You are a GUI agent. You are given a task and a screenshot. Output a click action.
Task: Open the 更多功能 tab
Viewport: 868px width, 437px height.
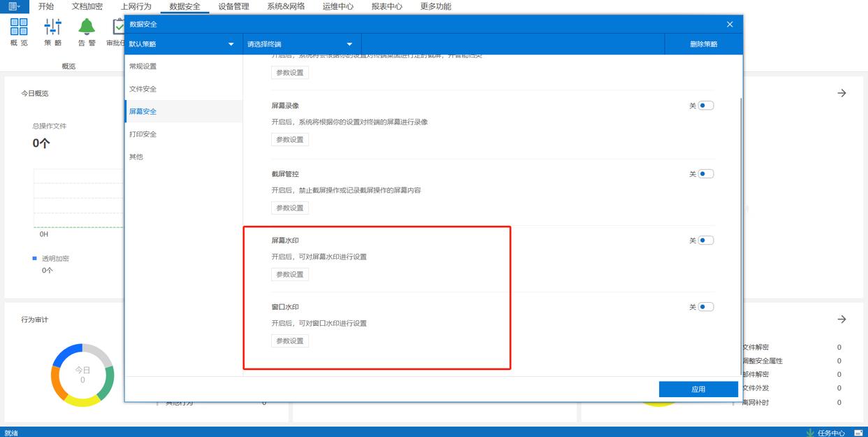(x=435, y=6)
